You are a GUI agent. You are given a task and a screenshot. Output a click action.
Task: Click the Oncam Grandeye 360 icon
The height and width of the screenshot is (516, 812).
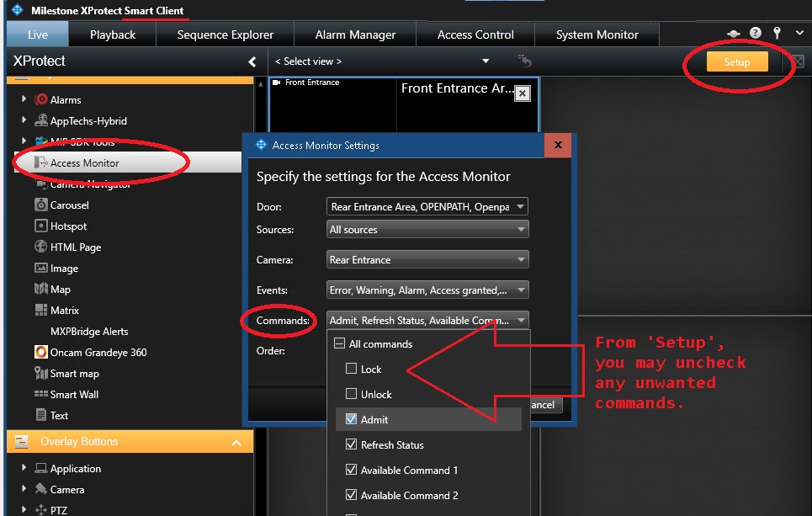pyautogui.click(x=40, y=353)
